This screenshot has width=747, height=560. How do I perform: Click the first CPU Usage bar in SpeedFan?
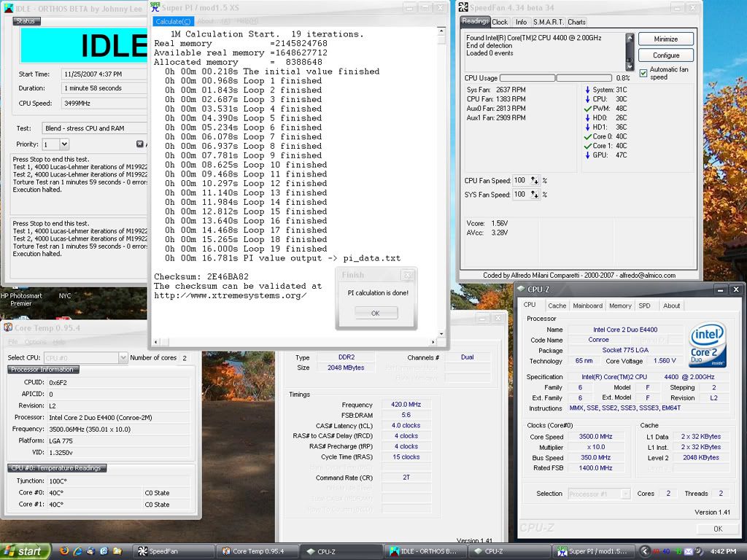click(527, 77)
